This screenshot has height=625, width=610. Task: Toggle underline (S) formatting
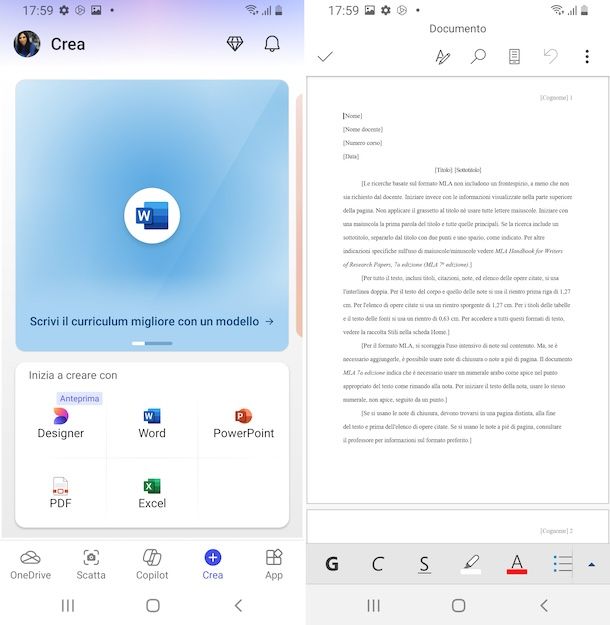tap(425, 564)
